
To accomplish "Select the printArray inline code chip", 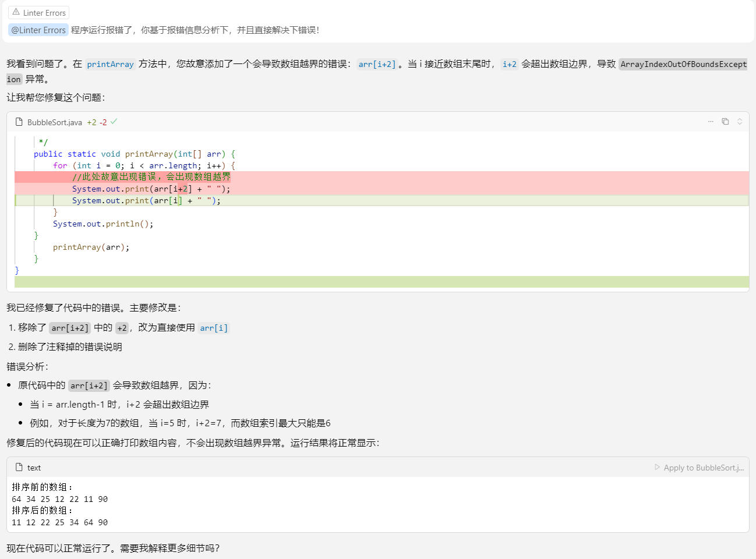I will point(110,64).
